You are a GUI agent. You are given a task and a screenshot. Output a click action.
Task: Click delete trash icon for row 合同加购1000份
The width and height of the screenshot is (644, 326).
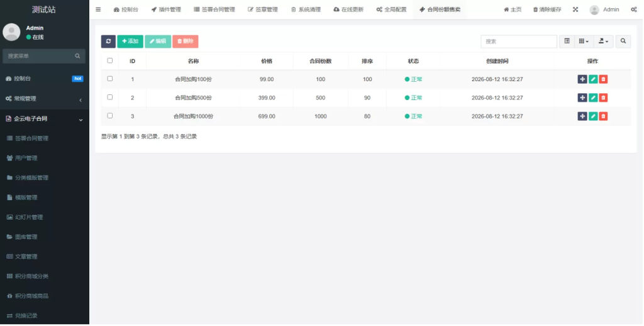tap(603, 116)
